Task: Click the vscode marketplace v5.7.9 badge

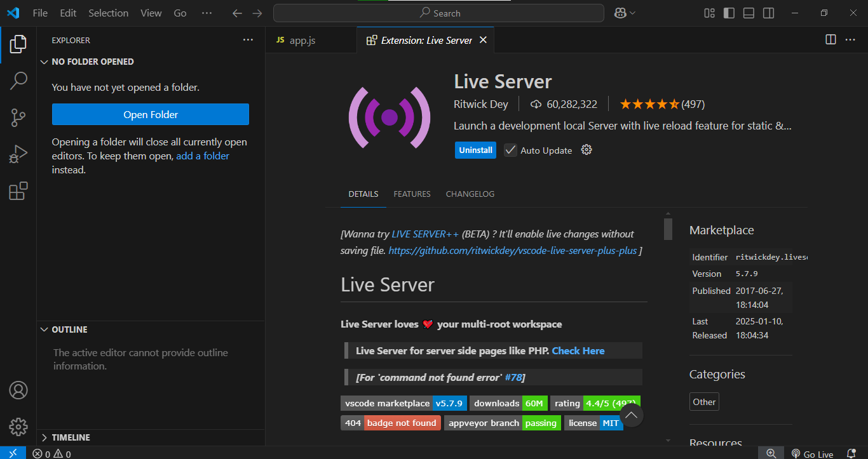Action: click(404, 403)
